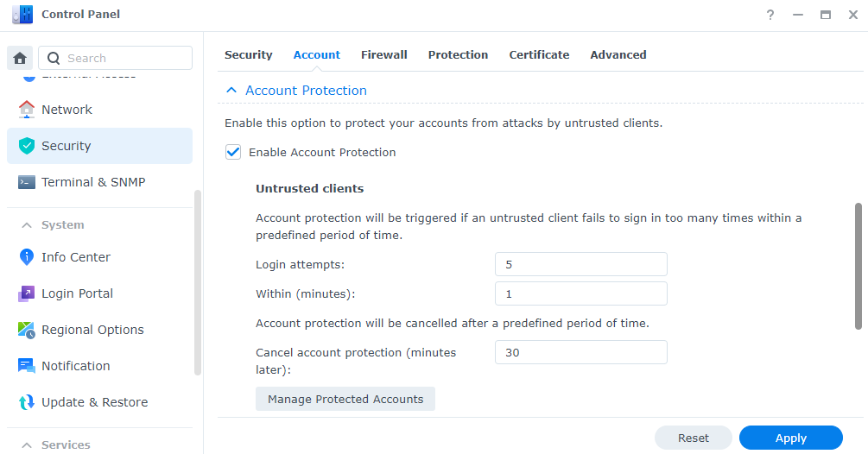
Task: Click the Info Center icon
Action: point(26,257)
